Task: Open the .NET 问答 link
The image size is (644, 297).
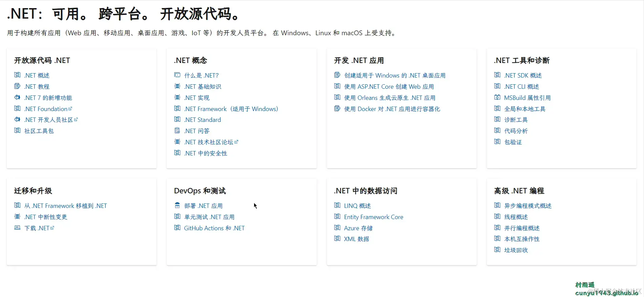Action: click(x=197, y=131)
